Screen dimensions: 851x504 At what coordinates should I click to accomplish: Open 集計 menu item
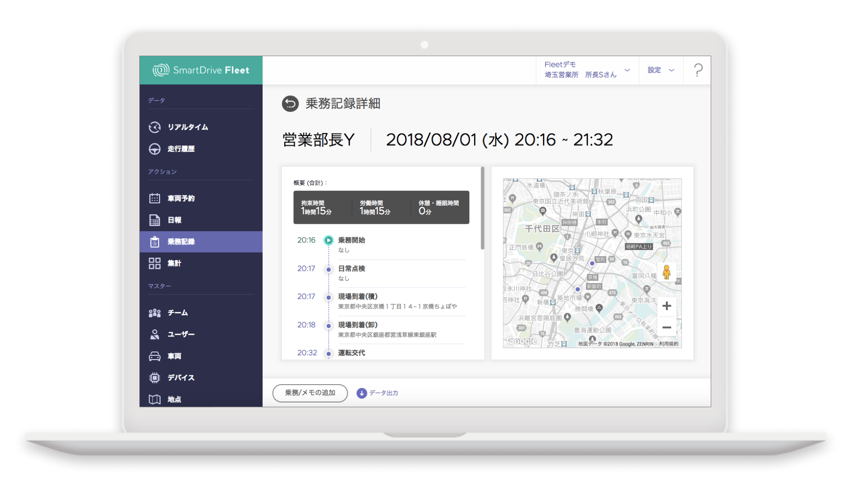[201, 263]
